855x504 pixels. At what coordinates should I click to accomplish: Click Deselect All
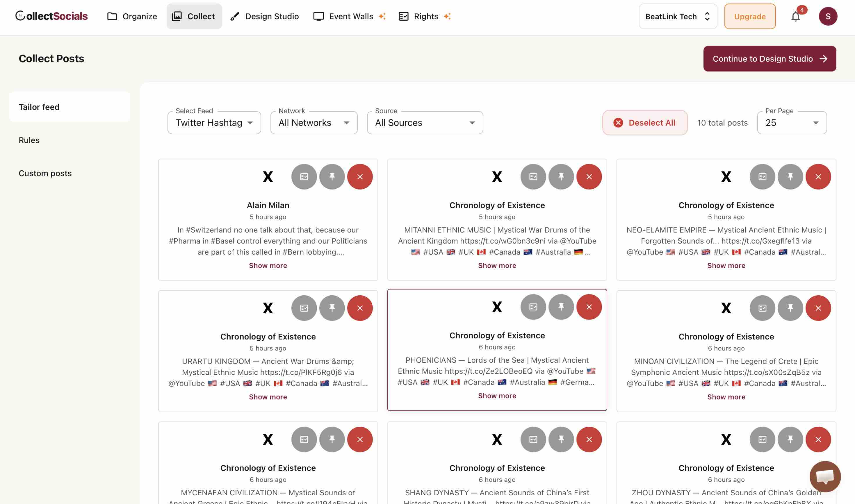click(645, 123)
